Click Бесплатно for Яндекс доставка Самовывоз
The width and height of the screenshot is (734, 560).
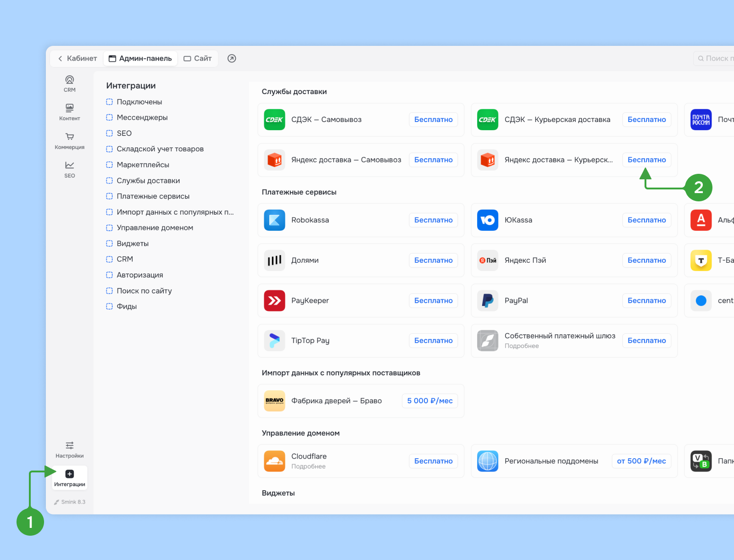click(x=434, y=160)
